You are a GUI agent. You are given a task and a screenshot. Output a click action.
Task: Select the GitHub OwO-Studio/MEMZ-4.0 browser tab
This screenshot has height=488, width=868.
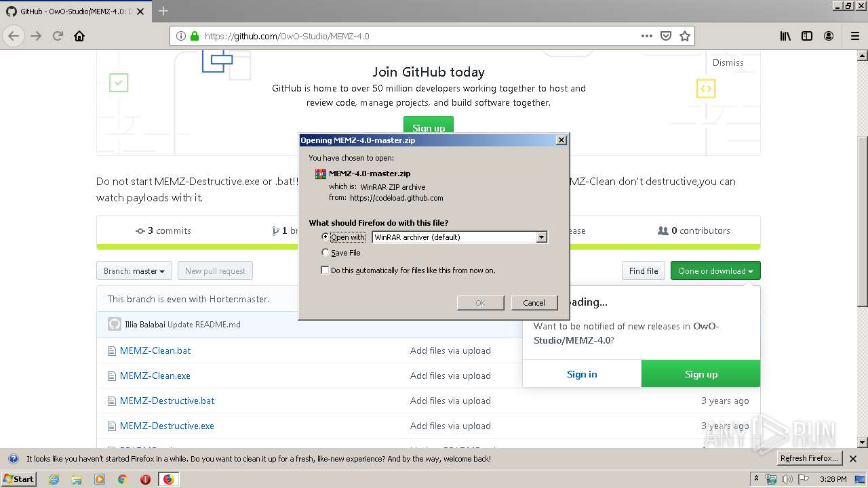point(76,12)
